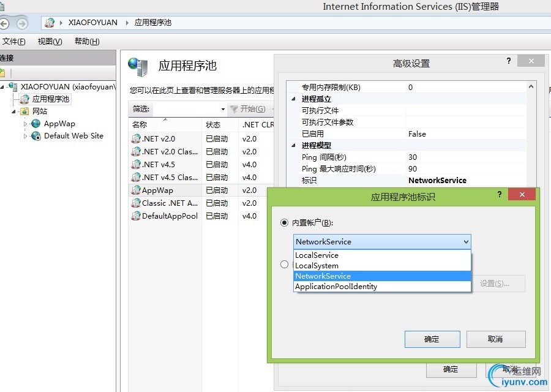Collapse the 进程模型 property section

(293, 145)
